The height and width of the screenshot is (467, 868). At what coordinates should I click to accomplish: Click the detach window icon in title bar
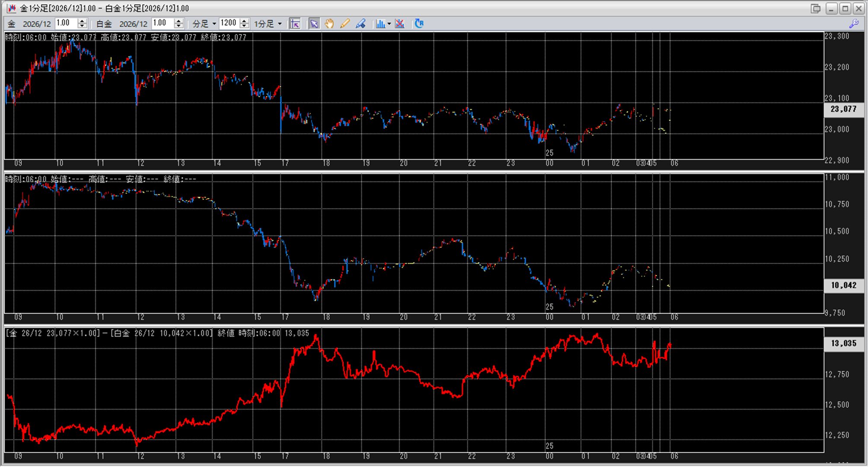tap(815, 8)
